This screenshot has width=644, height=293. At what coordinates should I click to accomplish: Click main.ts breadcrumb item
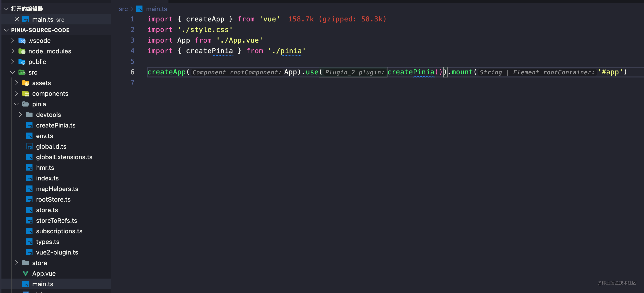click(x=156, y=9)
